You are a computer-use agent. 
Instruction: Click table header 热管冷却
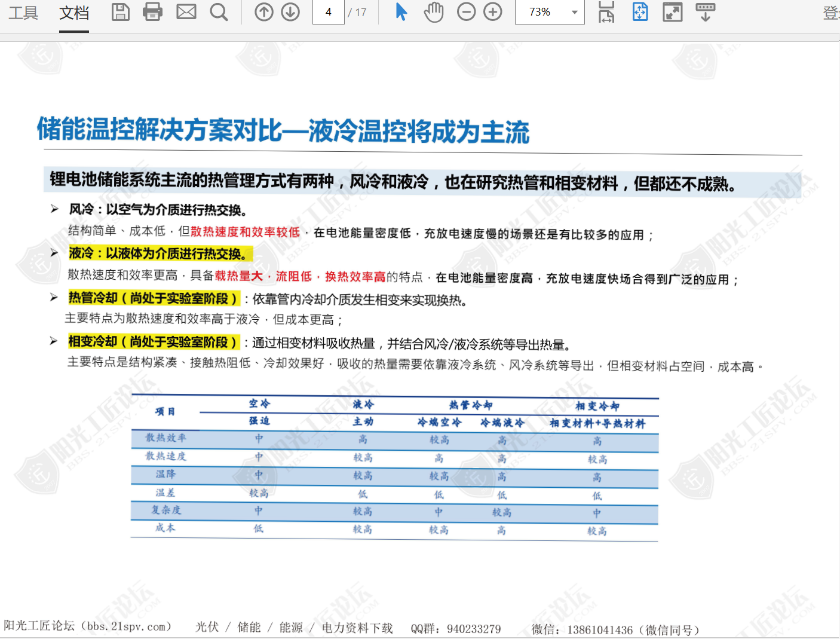(x=471, y=405)
